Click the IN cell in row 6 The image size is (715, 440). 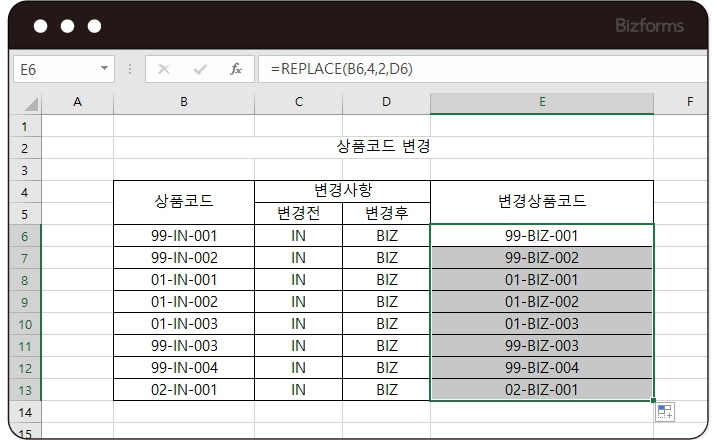[299, 236]
